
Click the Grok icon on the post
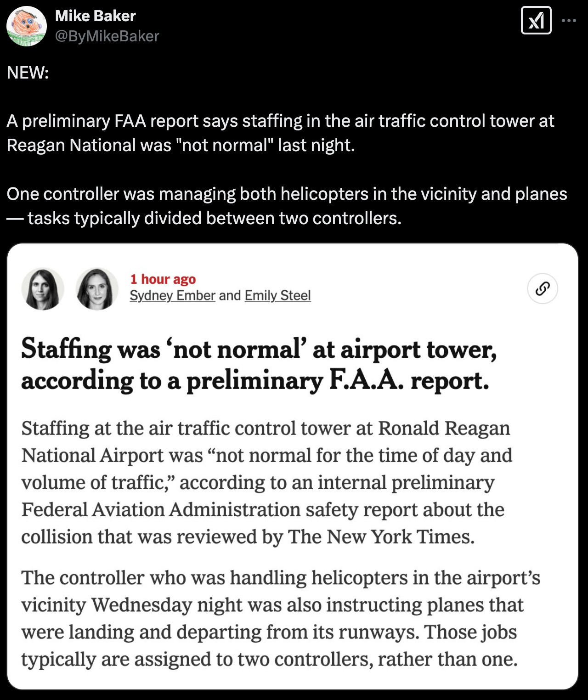(536, 20)
